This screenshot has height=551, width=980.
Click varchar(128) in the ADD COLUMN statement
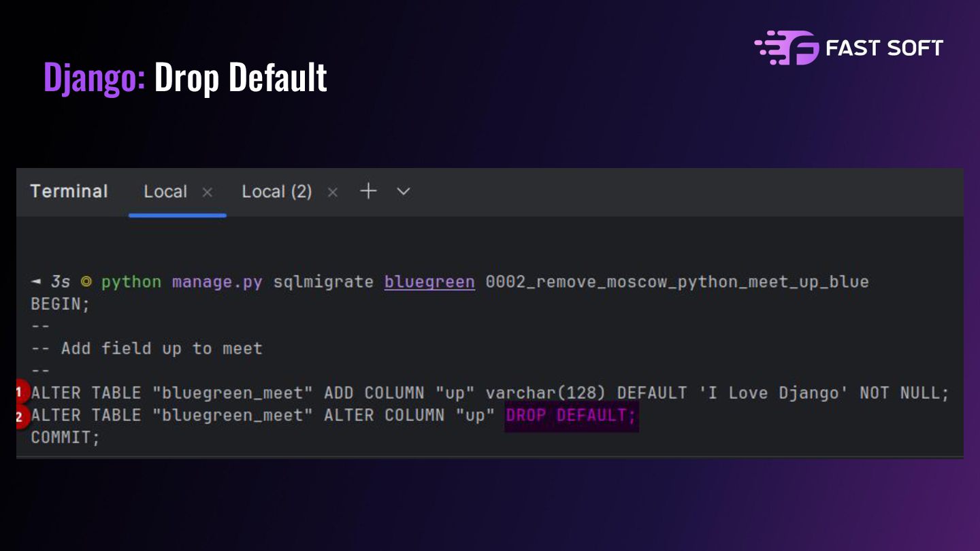[546, 393]
